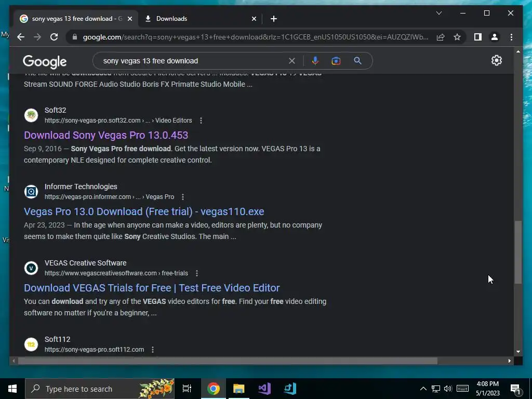Click into the Google search input field
Screen dimensions: 532x399
(x=193, y=61)
